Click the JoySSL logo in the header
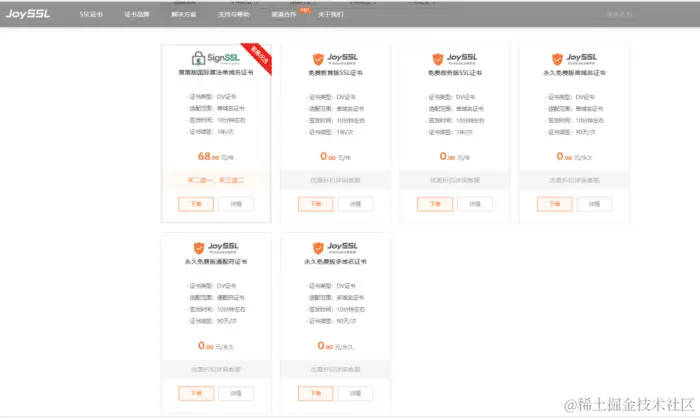 click(28, 14)
